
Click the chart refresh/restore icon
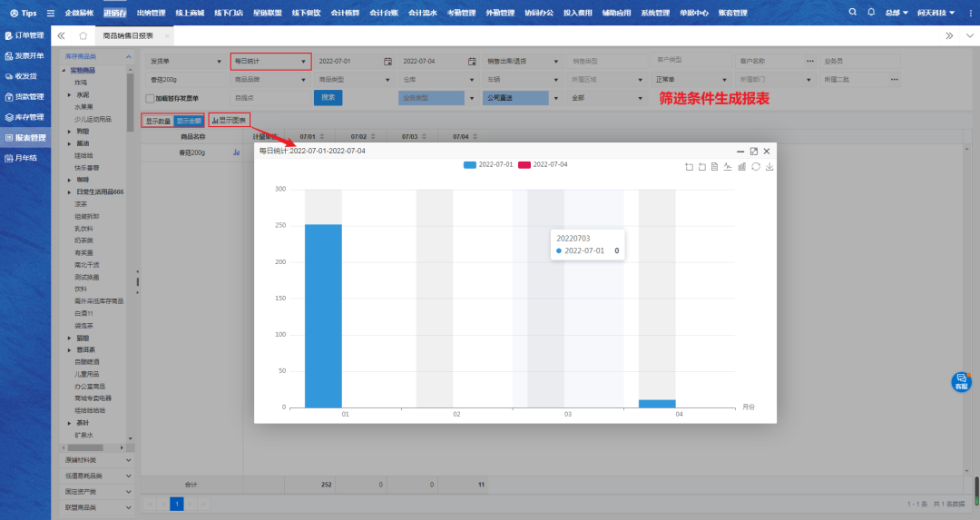coord(756,166)
